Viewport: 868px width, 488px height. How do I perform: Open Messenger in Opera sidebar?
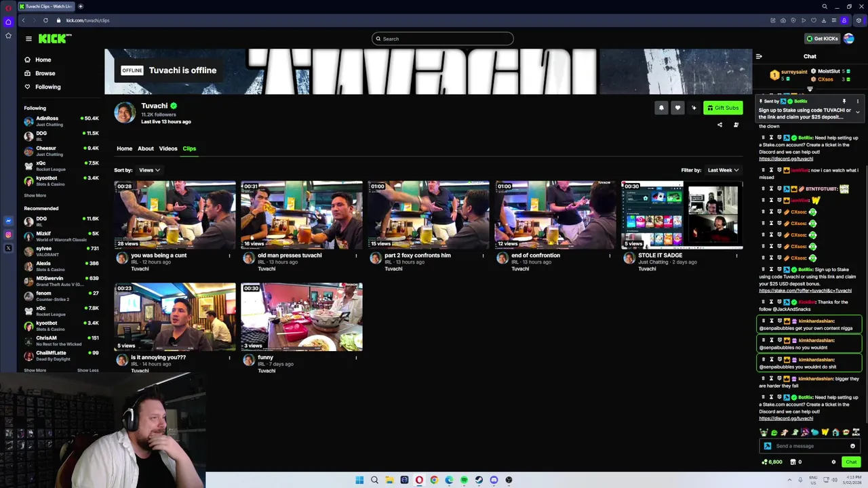pos(8,221)
